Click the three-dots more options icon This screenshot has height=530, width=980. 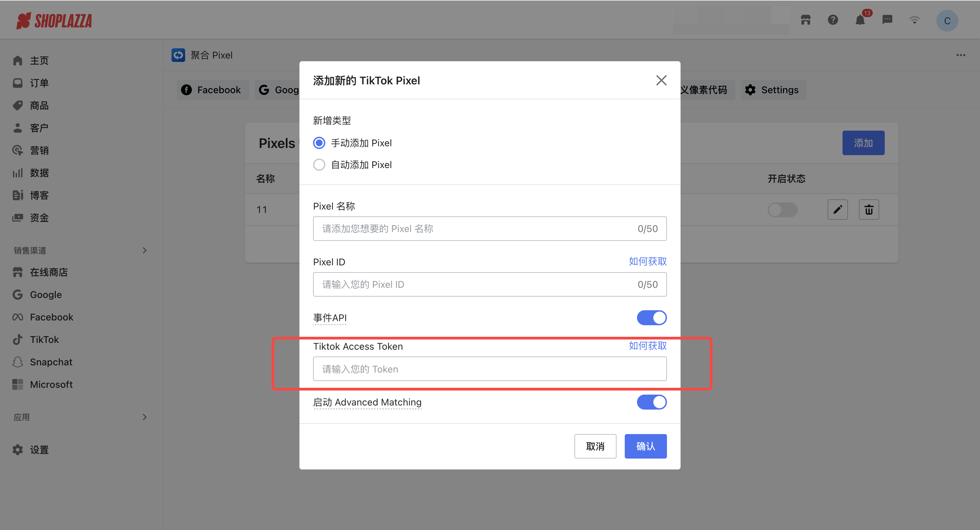click(x=961, y=55)
